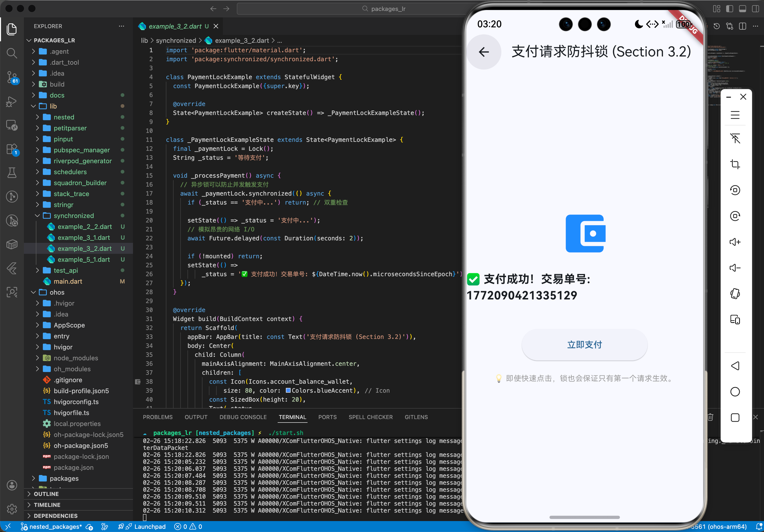Open the Accounts icon in the activity bar

click(x=12, y=485)
